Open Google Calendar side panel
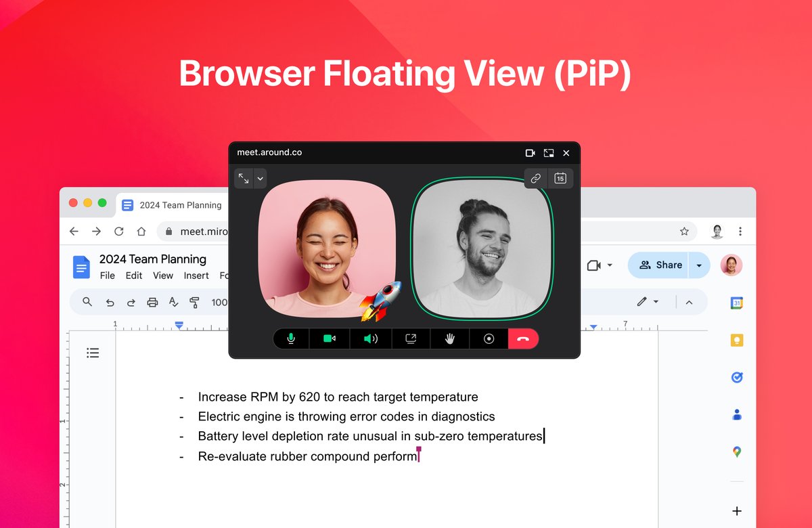This screenshot has width=812, height=528. click(x=737, y=303)
